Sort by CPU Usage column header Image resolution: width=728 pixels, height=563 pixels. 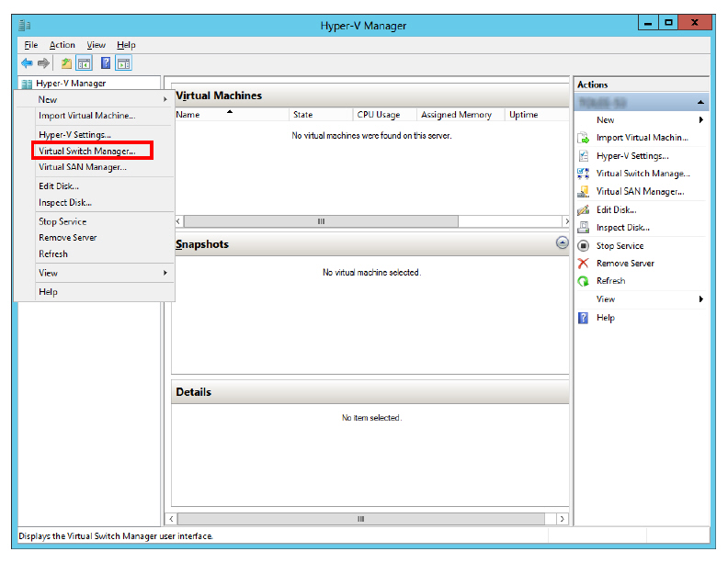click(384, 115)
